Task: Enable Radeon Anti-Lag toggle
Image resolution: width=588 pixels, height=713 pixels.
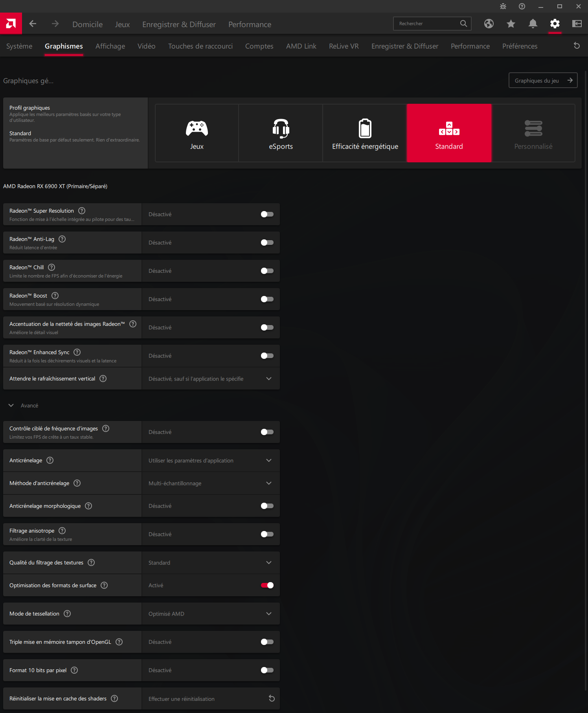Action: point(267,243)
